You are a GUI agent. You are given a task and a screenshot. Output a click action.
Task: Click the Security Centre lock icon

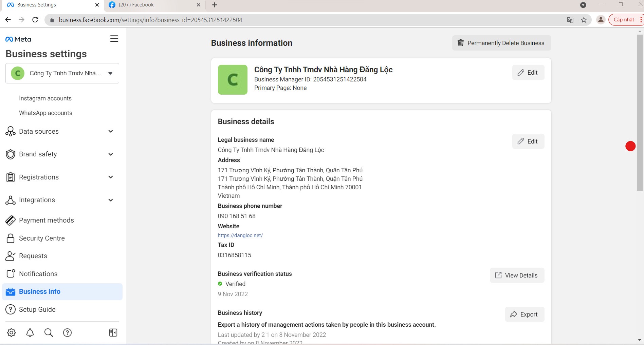tap(11, 238)
